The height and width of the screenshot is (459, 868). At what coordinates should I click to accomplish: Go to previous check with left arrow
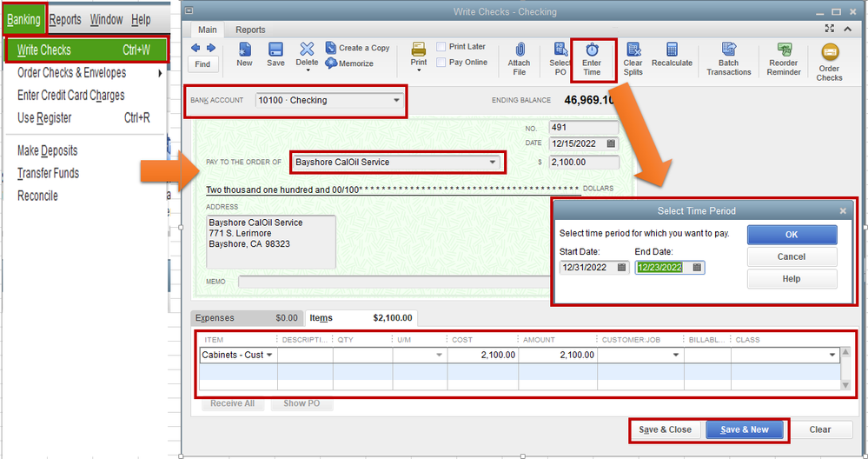point(195,48)
